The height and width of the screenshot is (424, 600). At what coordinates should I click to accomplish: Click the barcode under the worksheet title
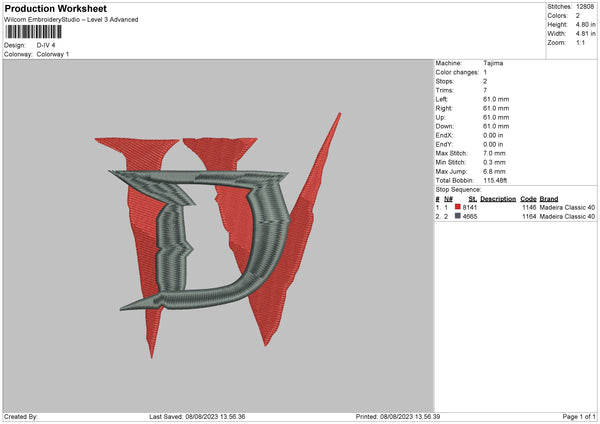(x=34, y=32)
